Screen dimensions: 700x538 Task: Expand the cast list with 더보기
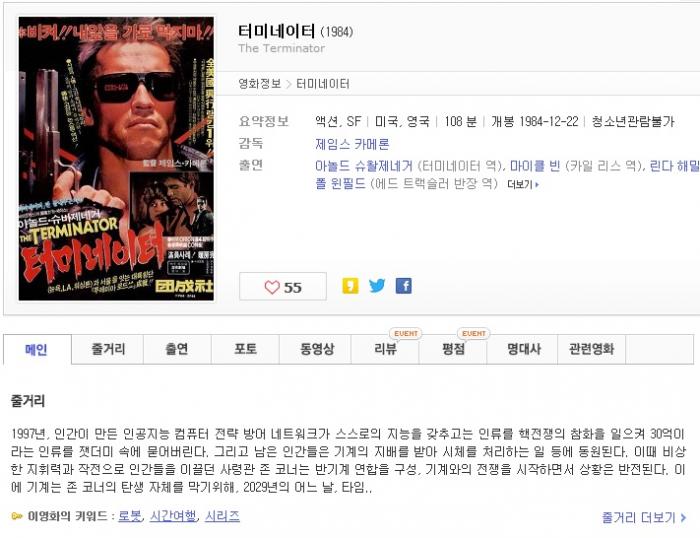(x=523, y=184)
